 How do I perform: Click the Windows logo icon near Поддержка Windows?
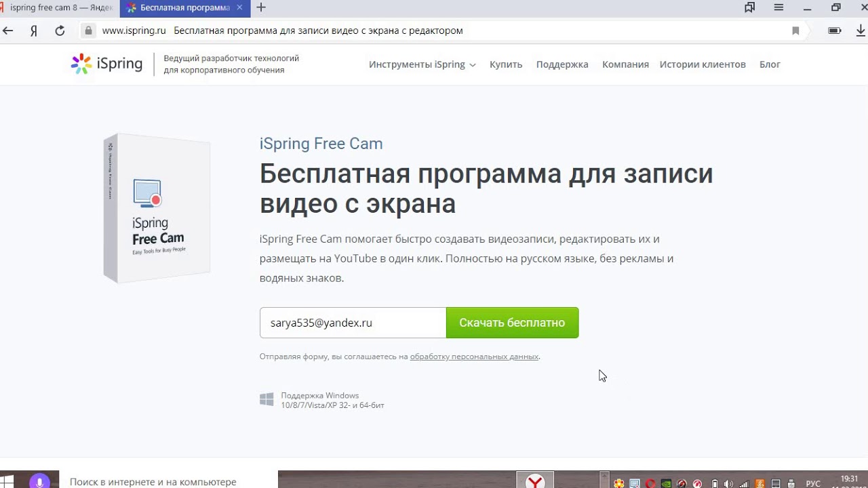pyautogui.click(x=267, y=400)
